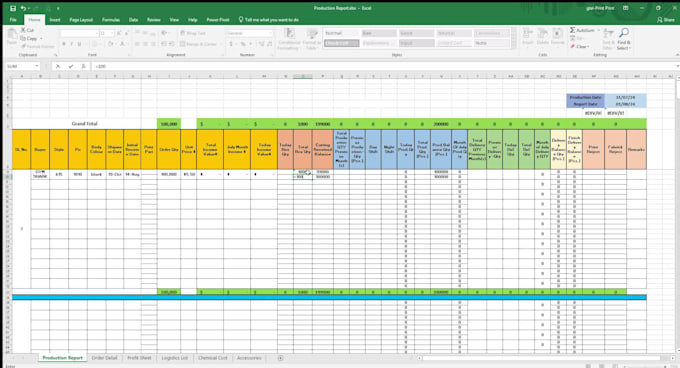Center the text horizontally
Screen dimensions: 680x368
[x=145, y=44]
